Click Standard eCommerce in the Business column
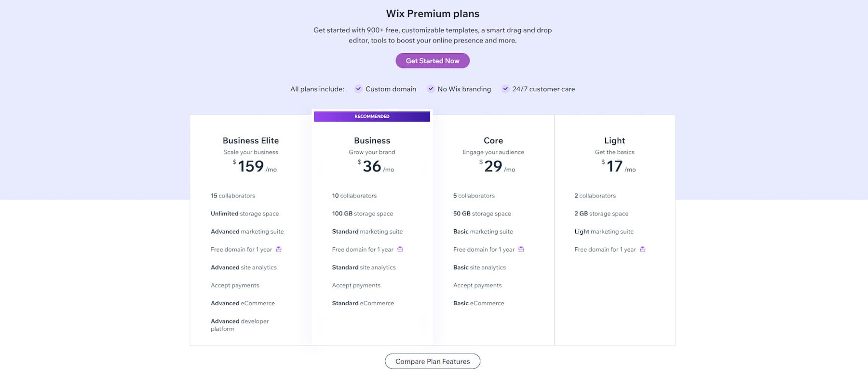 tap(363, 303)
